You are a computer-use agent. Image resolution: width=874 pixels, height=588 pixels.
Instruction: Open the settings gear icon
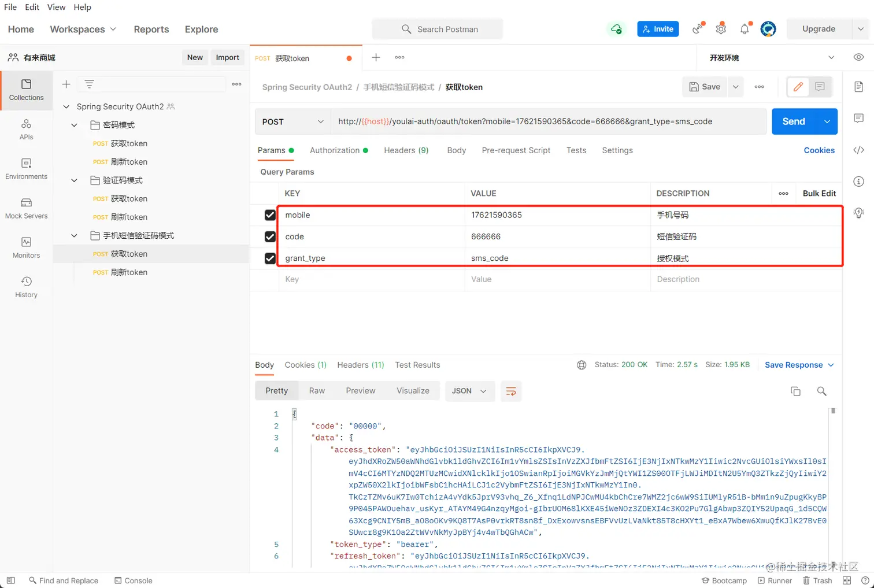(x=721, y=29)
